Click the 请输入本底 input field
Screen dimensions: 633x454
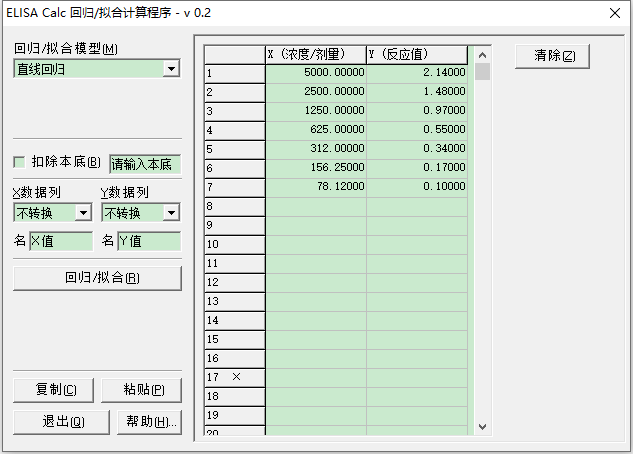[145, 164]
